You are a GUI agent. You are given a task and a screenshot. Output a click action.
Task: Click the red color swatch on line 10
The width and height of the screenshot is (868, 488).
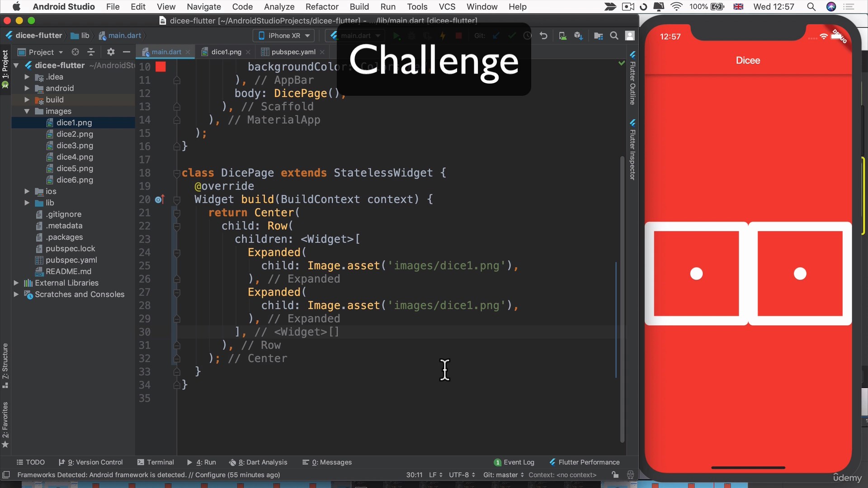(160, 67)
